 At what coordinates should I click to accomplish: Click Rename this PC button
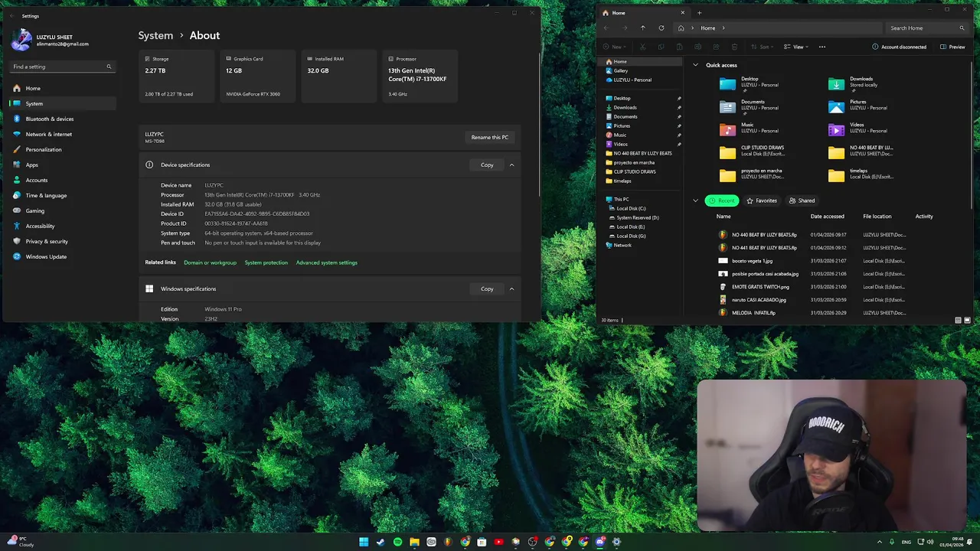(x=489, y=137)
